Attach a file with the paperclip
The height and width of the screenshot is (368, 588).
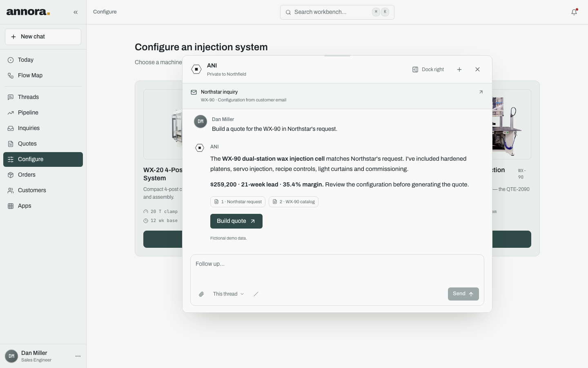click(201, 294)
